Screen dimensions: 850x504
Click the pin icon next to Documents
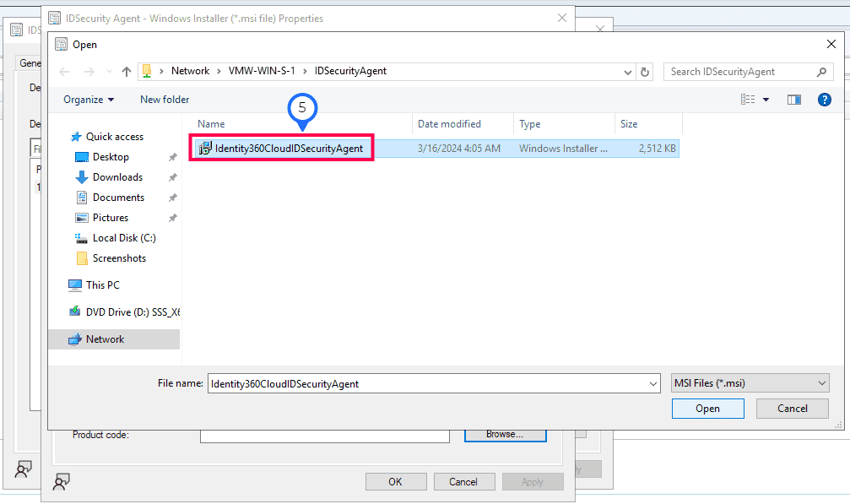[x=172, y=198]
